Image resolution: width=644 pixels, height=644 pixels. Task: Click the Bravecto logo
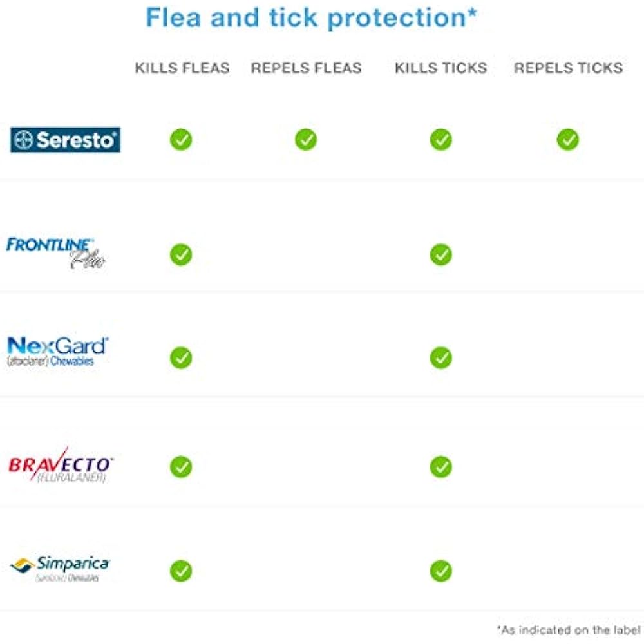click(61, 466)
